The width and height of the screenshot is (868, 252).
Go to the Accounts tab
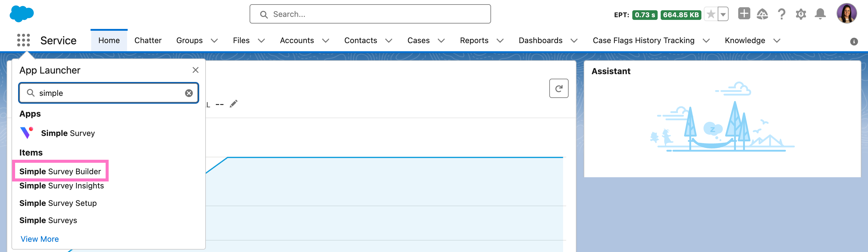point(297,40)
